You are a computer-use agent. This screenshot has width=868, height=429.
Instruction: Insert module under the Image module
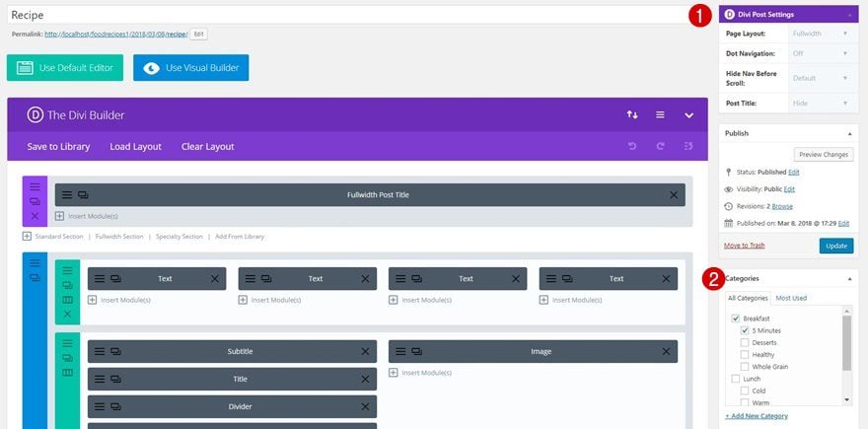point(420,373)
